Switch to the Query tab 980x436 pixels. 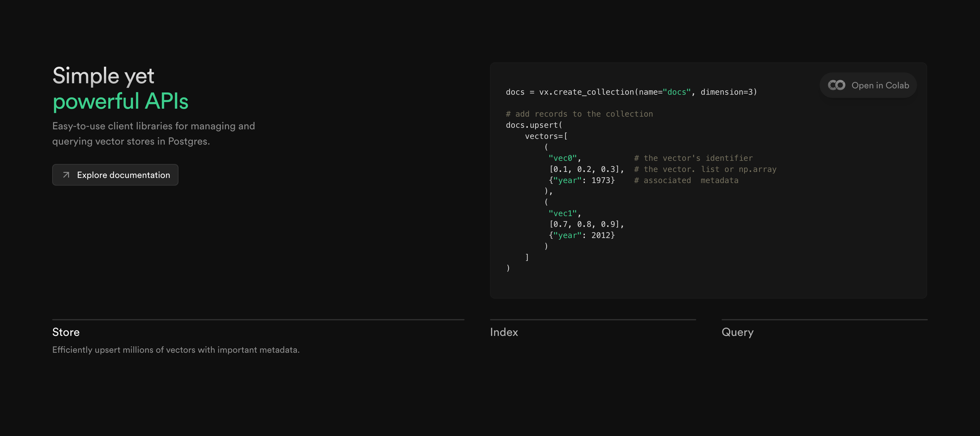pyautogui.click(x=737, y=332)
